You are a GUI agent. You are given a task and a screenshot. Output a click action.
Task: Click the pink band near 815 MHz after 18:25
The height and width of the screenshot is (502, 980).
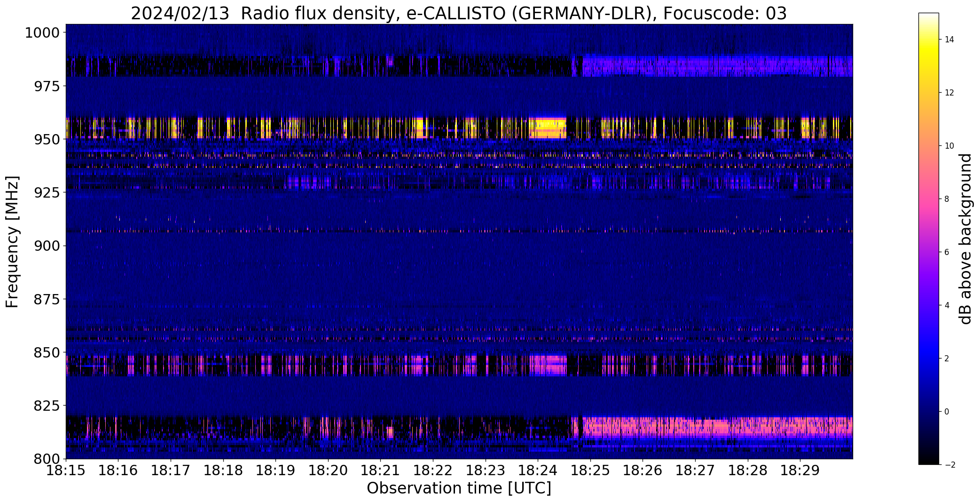718,427
